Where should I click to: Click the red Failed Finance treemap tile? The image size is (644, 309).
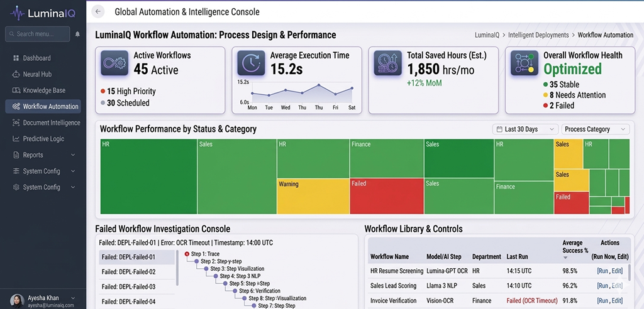386,197
